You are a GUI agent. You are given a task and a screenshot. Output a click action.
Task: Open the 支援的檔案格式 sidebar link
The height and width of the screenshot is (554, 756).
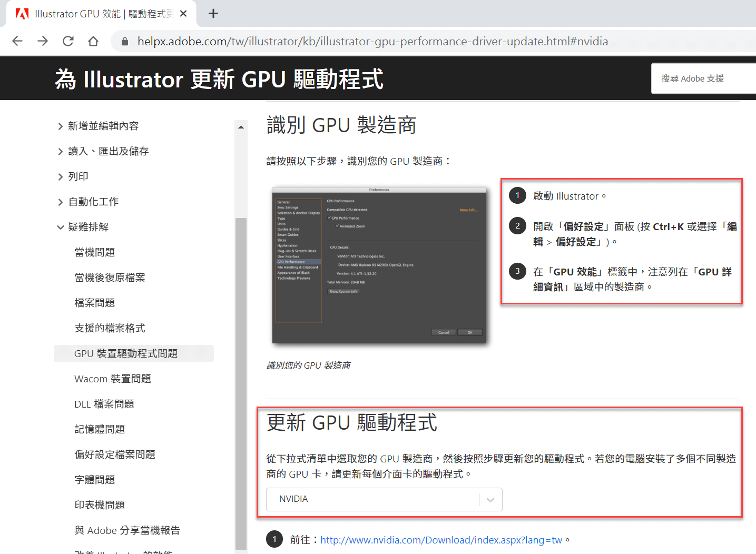pyautogui.click(x=110, y=328)
